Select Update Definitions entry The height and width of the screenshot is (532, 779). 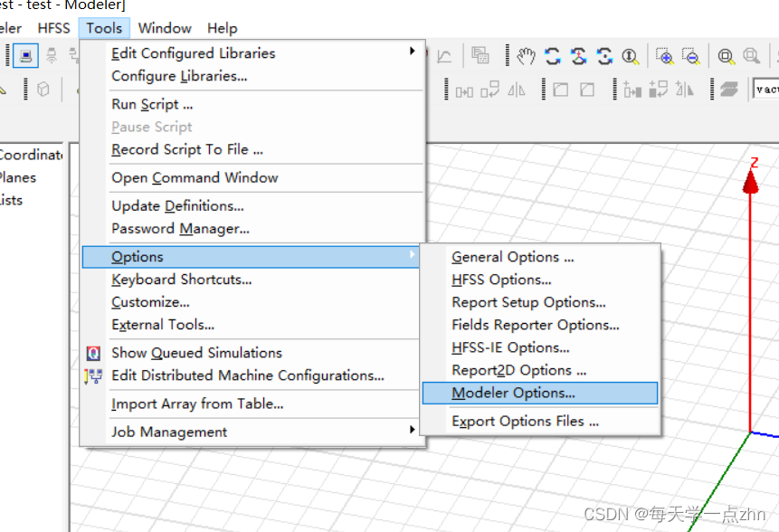(177, 206)
